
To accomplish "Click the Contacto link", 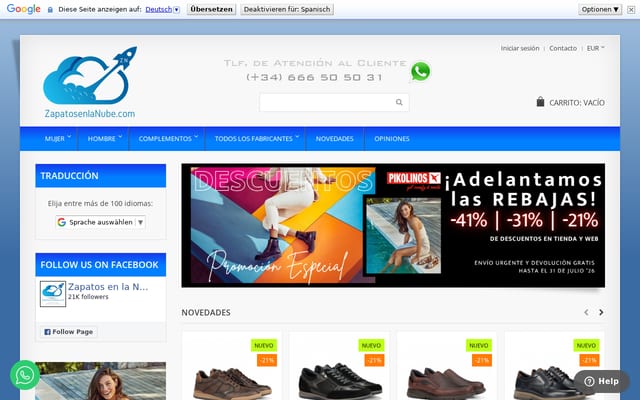I will click(563, 48).
